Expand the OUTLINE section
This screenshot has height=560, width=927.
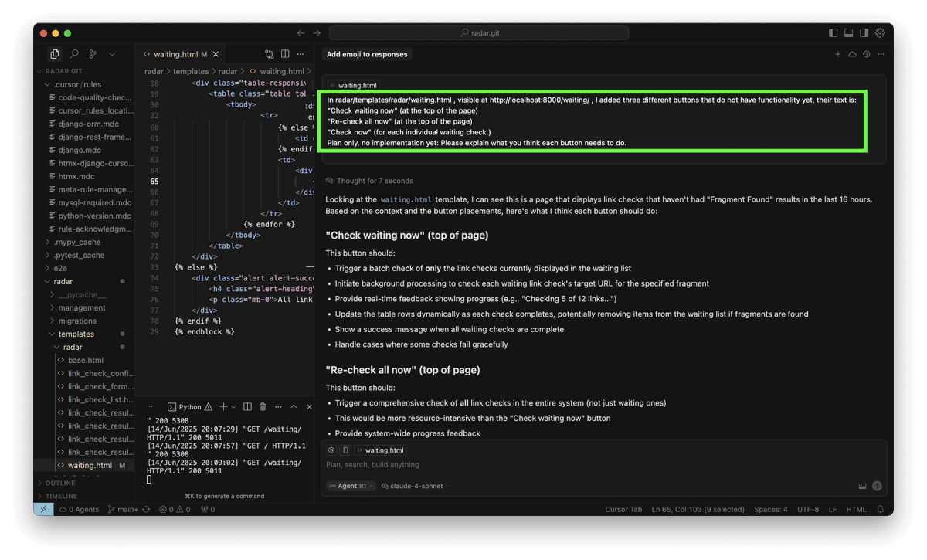[x=60, y=483]
